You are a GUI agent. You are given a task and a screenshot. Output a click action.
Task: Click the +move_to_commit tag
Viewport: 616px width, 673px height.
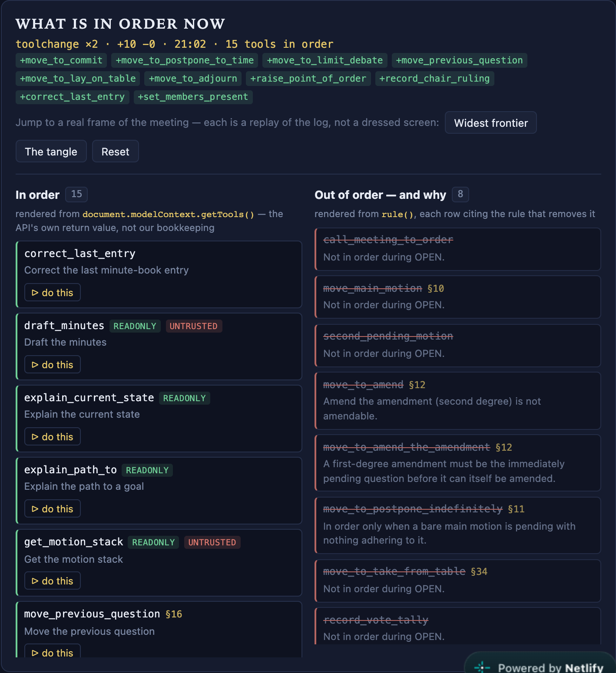click(x=61, y=60)
